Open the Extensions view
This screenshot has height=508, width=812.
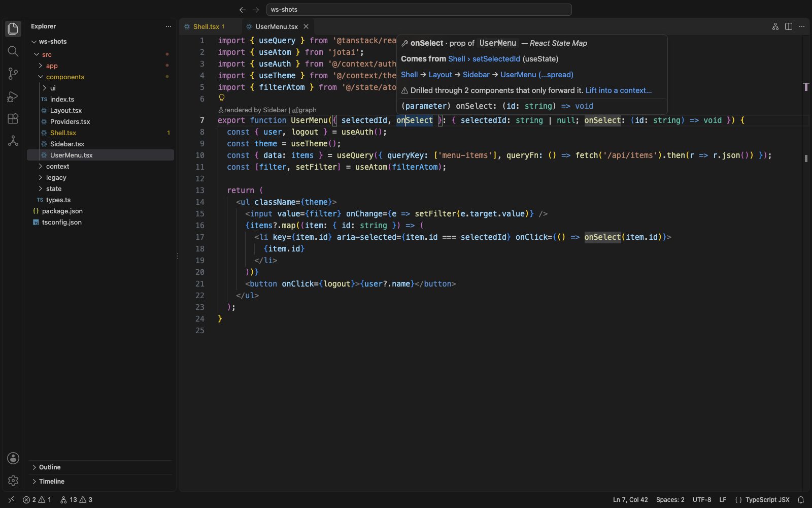tap(13, 118)
